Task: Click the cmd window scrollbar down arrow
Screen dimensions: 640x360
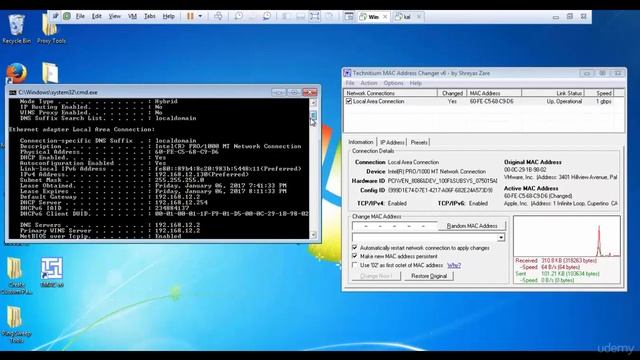Action: [313, 235]
